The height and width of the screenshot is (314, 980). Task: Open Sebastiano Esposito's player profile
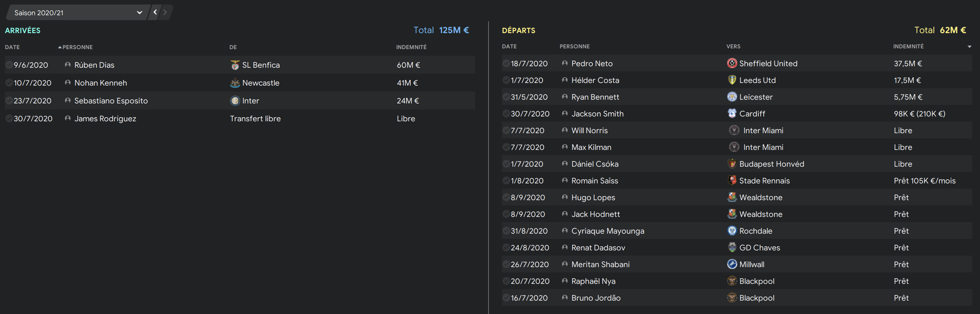click(111, 101)
